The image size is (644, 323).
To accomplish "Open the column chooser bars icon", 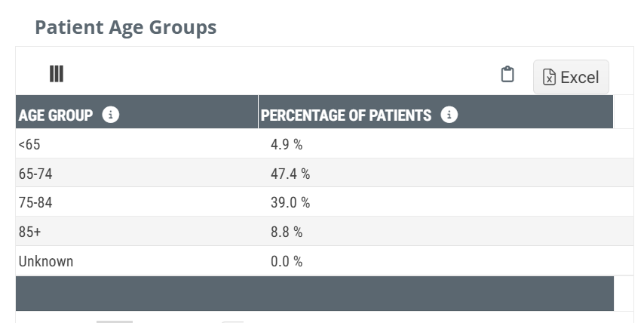I will click(57, 73).
